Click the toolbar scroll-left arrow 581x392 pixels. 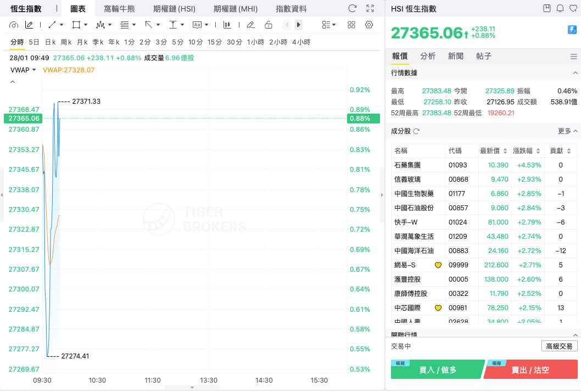[x=287, y=25]
